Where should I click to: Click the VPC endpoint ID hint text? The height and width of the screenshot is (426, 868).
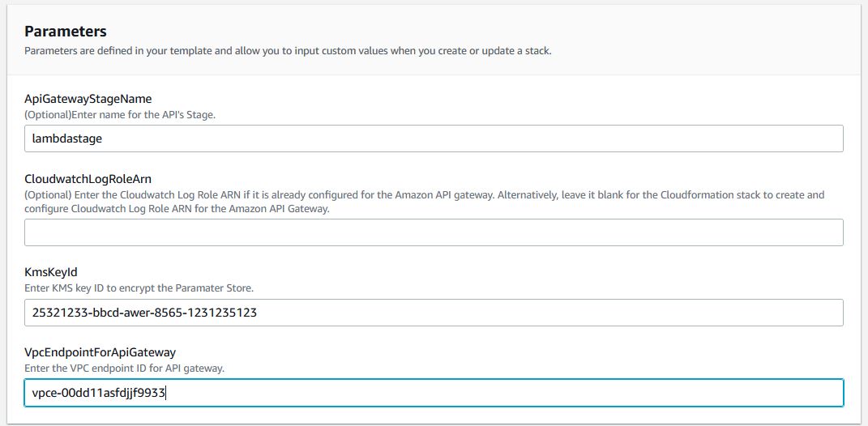pos(124,368)
